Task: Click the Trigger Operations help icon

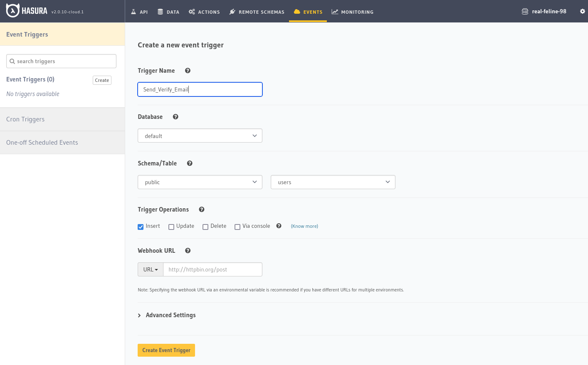Action: (x=202, y=210)
